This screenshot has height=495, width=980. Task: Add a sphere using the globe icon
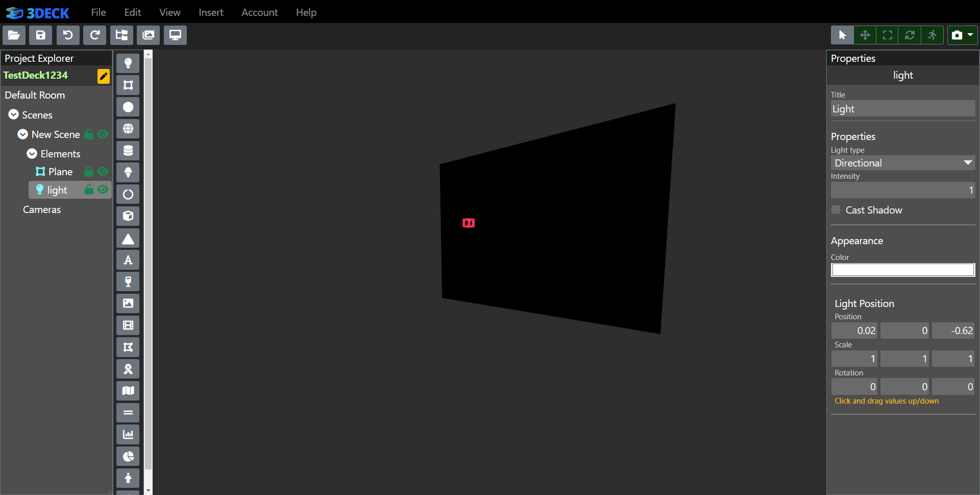(128, 129)
